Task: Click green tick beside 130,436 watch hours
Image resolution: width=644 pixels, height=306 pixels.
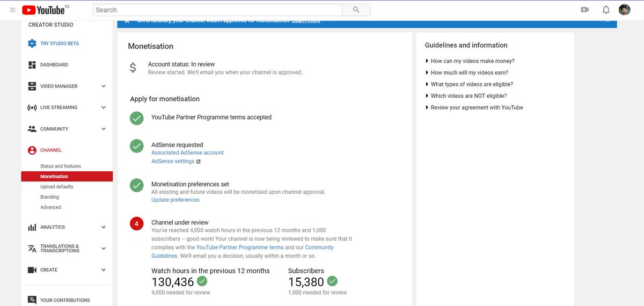Action: (x=202, y=281)
